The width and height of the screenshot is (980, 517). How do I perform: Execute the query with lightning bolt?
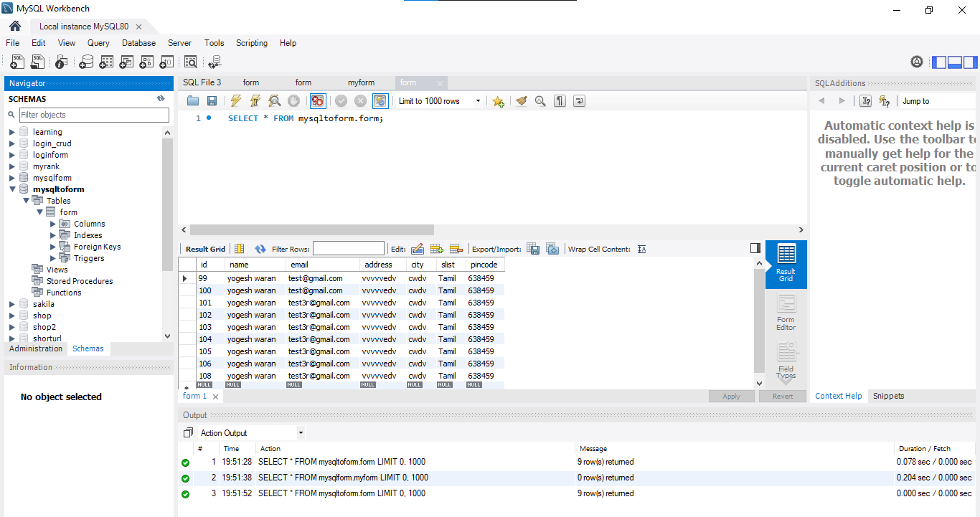235,101
